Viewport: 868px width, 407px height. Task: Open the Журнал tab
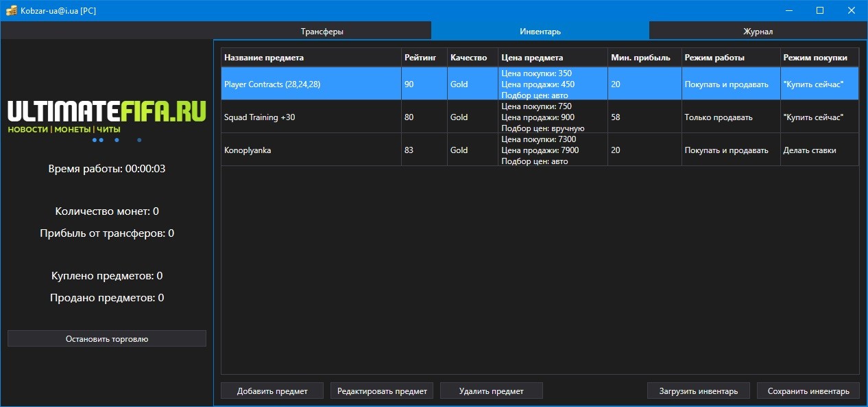pos(757,31)
